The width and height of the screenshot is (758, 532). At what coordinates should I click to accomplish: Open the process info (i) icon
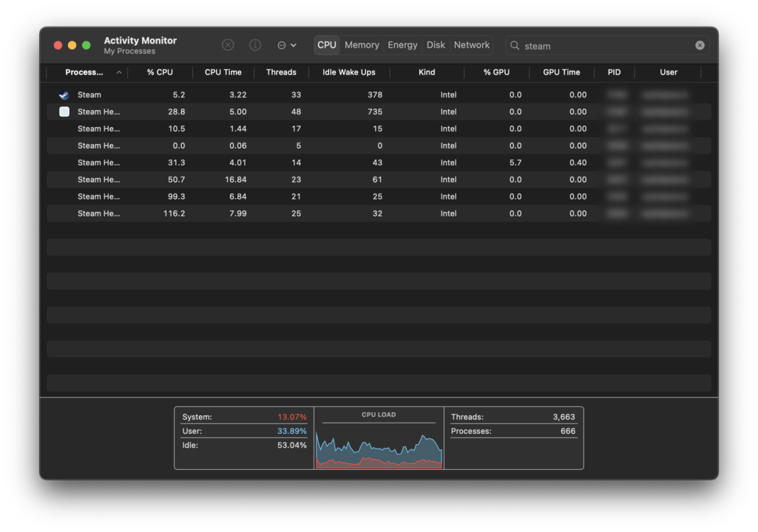[254, 45]
